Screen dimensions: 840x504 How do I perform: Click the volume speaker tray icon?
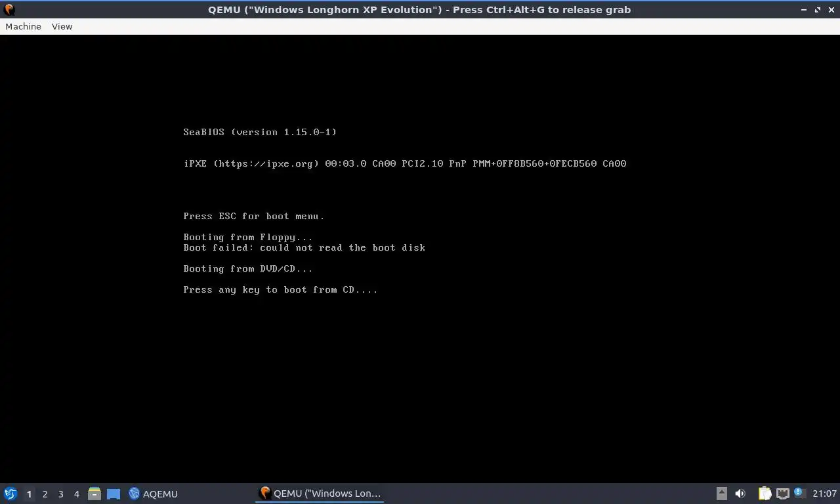pyautogui.click(x=740, y=493)
